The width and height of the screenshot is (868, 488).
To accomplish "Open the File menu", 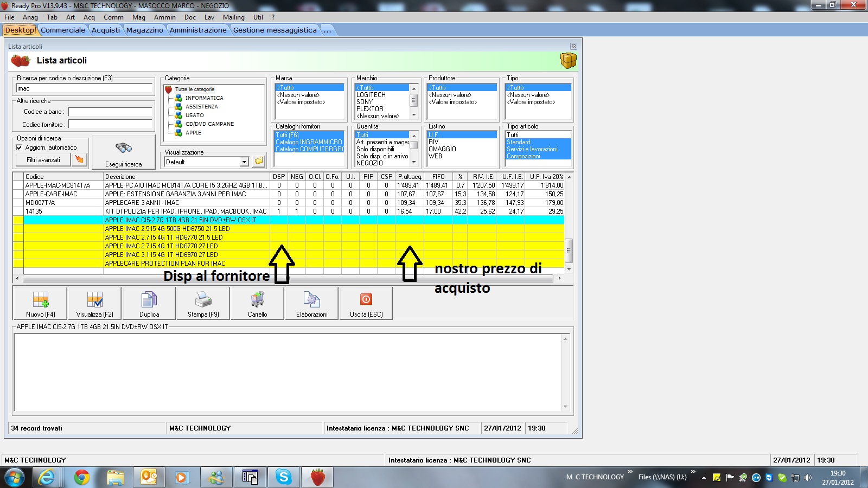I will [x=9, y=17].
